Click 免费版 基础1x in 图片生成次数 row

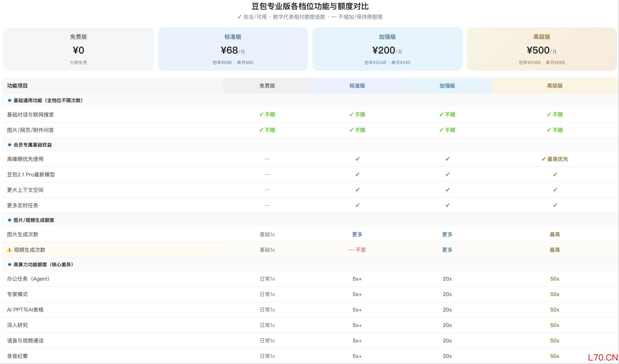click(x=267, y=234)
